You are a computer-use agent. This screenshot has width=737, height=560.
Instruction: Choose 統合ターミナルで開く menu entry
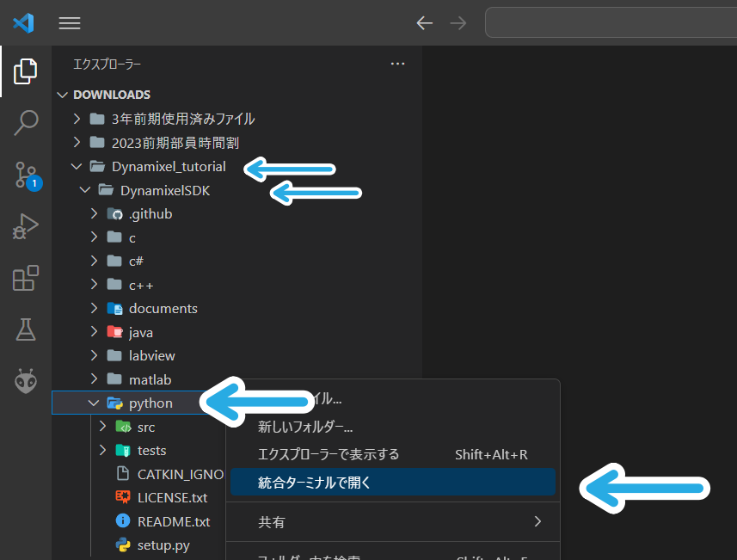392,482
